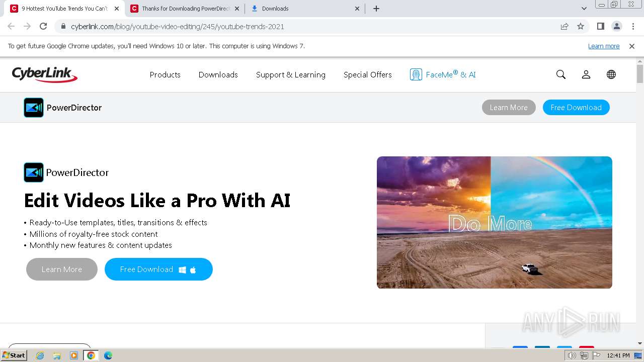
Task: Click the PowerDirector icon in sub-header
Action: pos(34,108)
